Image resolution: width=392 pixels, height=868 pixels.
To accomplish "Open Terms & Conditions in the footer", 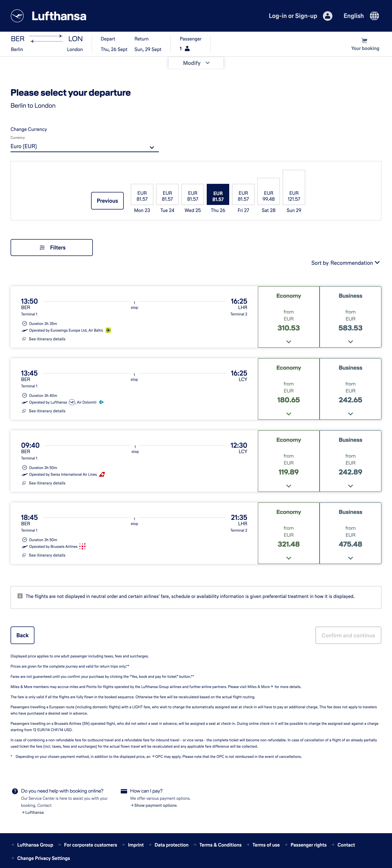I will tap(220, 844).
